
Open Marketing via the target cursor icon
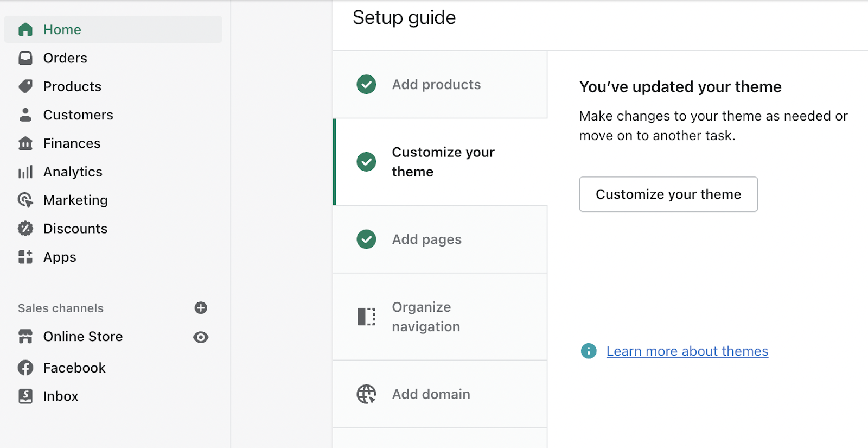click(25, 200)
